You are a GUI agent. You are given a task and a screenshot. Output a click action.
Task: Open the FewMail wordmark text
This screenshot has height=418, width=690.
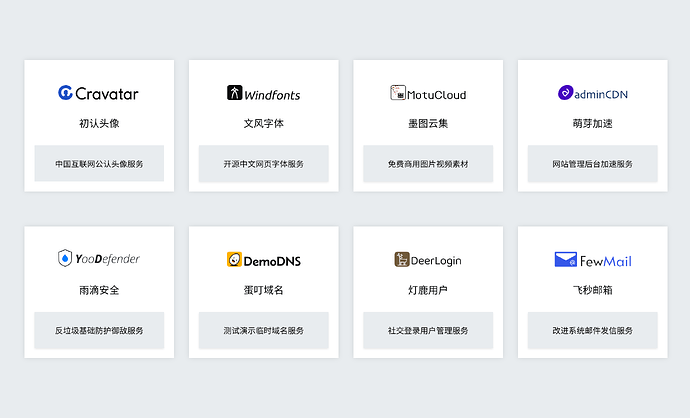(606, 261)
